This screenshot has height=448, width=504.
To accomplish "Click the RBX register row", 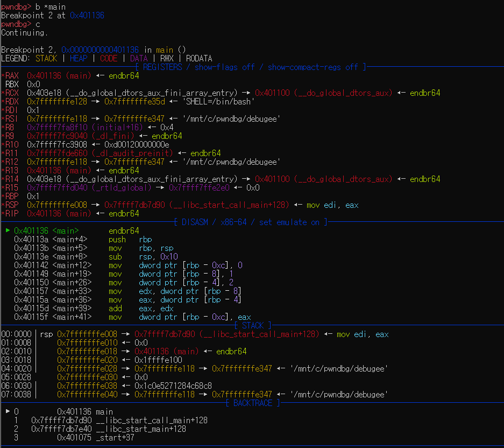I will coord(23,85).
